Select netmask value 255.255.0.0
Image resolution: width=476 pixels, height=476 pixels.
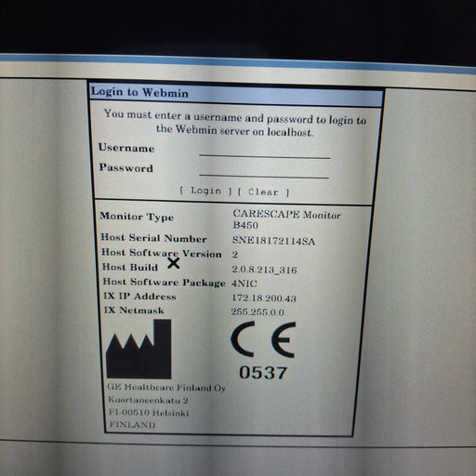[x=258, y=311]
